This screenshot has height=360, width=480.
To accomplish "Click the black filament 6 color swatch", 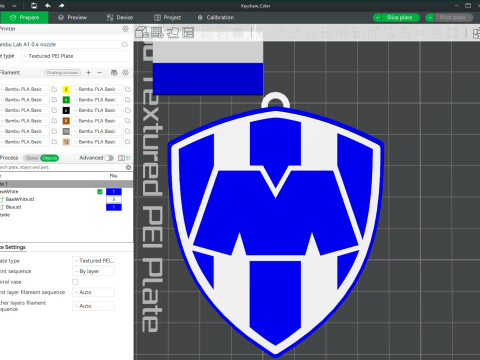I will [66, 110].
